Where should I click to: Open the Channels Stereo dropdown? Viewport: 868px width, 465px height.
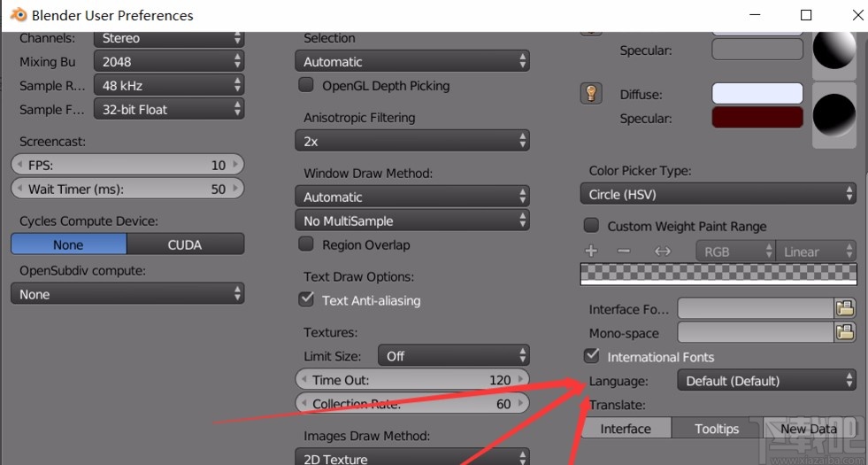(x=169, y=38)
